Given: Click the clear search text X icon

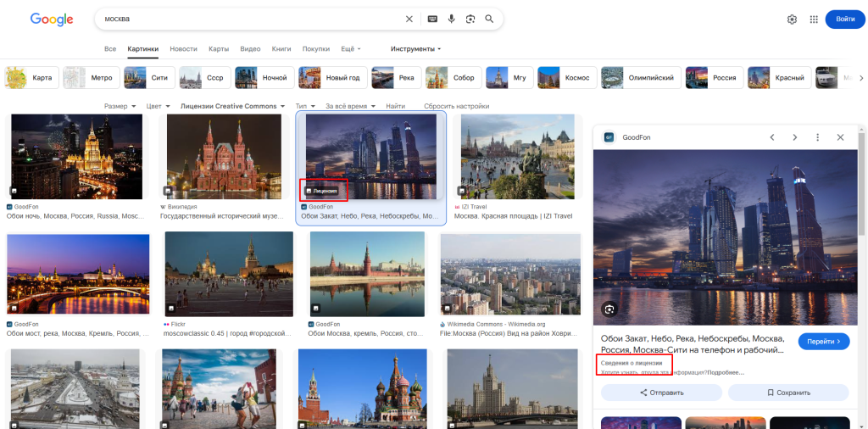Looking at the screenshot, I should coord(409,19).
